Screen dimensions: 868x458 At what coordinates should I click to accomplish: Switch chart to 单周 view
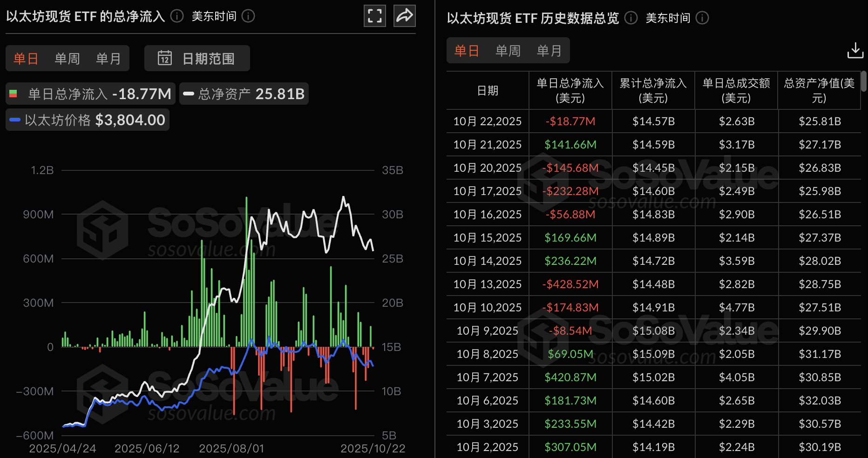tap(67, 59)
